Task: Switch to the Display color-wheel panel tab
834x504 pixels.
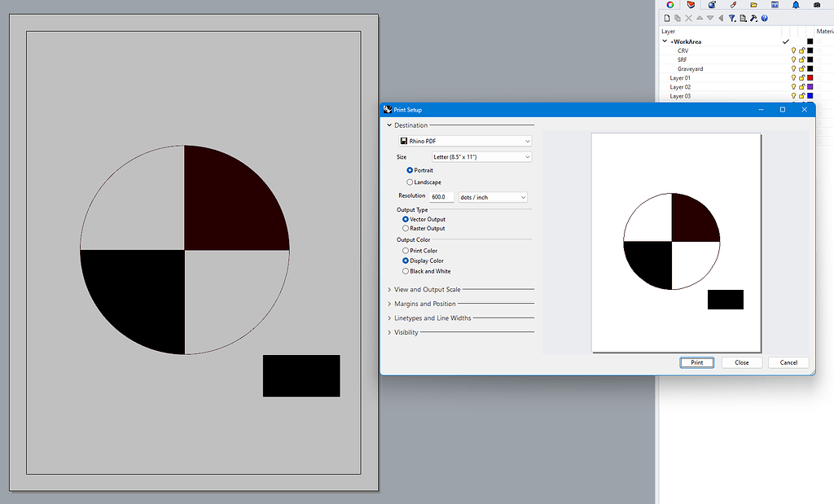Action: click(670, 5)
